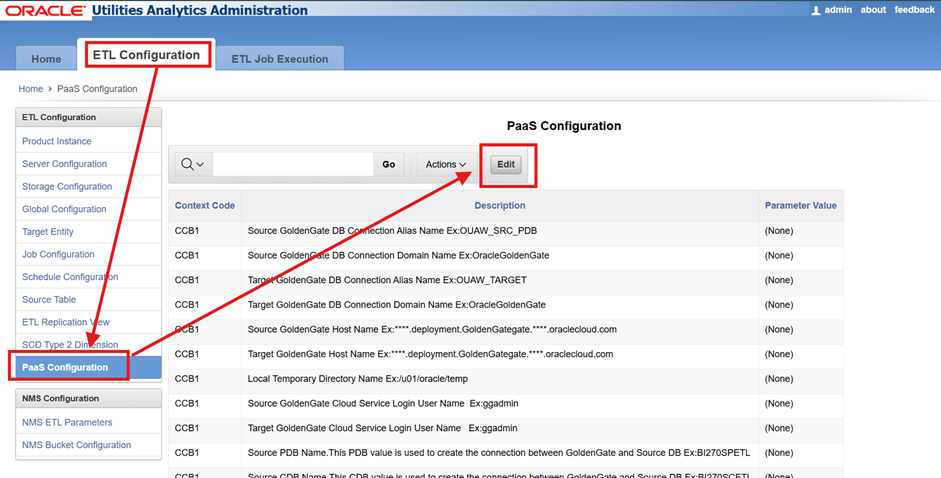Screen dimensions: 941x478
Task: Select Source GoldenGate Host Name row
Action: (x=505, y=330)
